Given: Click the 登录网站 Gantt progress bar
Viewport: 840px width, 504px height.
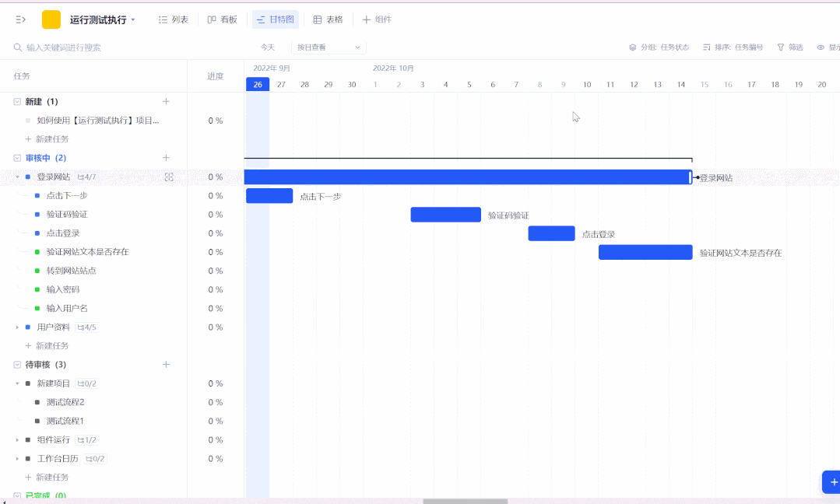Looking at the screenshot, I should tap(467, 177).
